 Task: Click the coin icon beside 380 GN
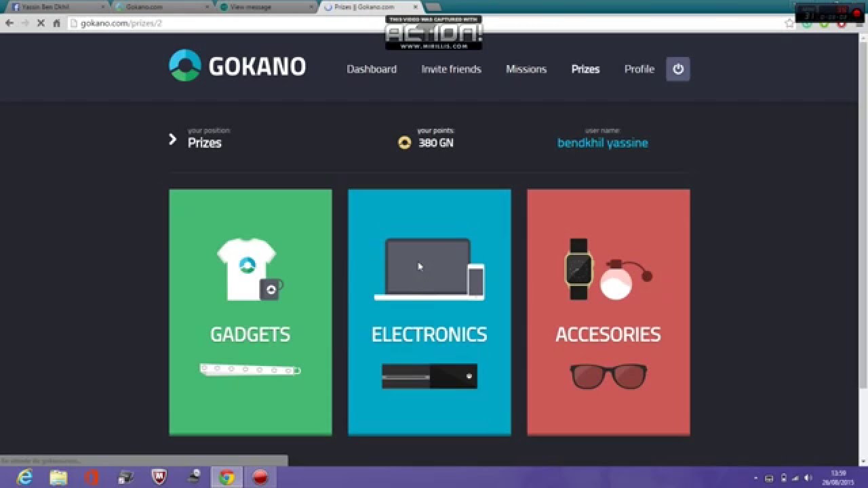[x=405, y=143]
